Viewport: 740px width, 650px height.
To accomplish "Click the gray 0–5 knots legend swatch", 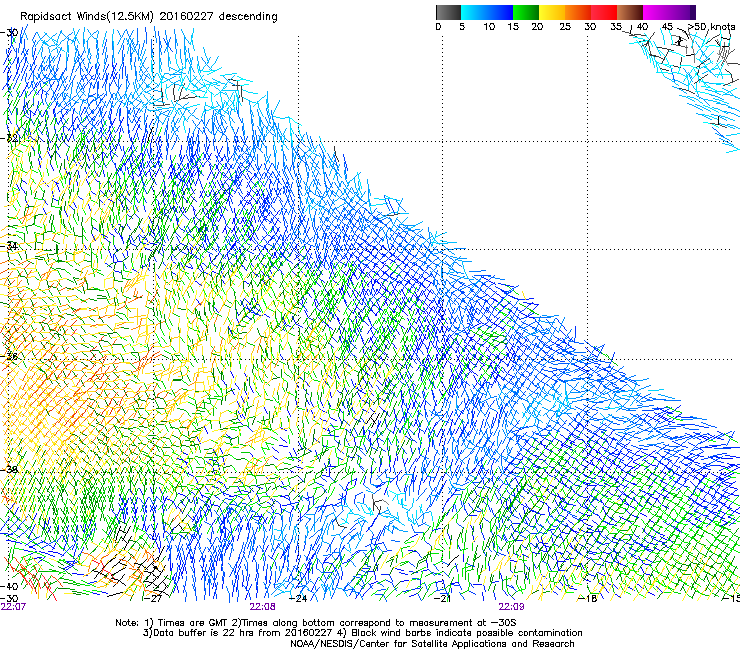I will pos(448,12).
